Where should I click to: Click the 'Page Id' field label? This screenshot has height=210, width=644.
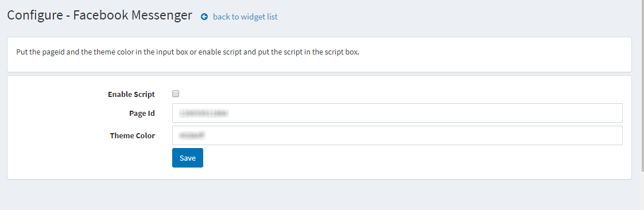tap(142, 114)
